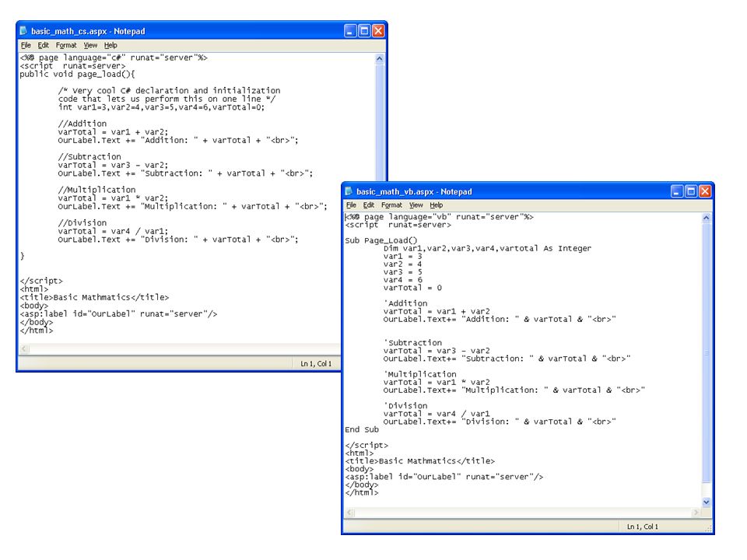Screen dimensions: 747x560
Task: Click the Notepad icon in basic_math_vb.aspx title bar
Action: coord(349,191)
